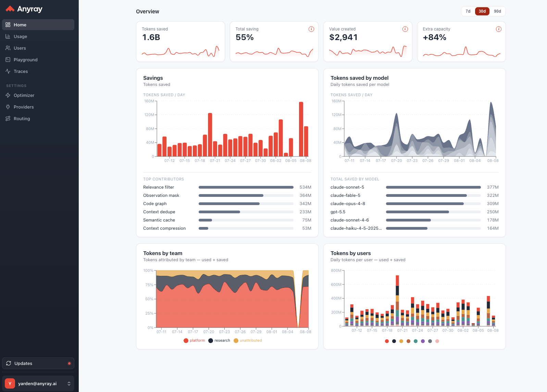Screen dimensions: 547x392
Task: Open the Traces page
Action: coord(38,71)
